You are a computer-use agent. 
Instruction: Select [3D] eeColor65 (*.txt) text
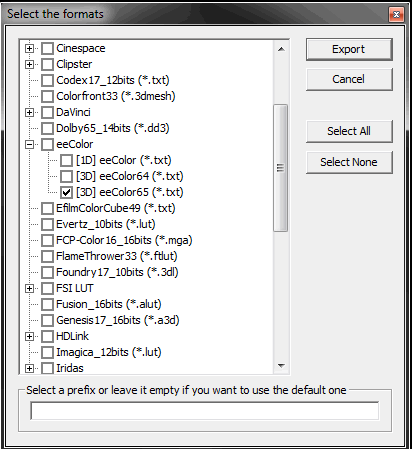point(130,192)
